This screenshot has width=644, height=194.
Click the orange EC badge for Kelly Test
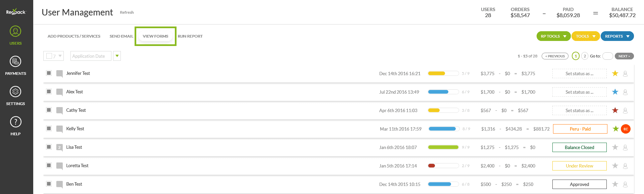point(626,129)
